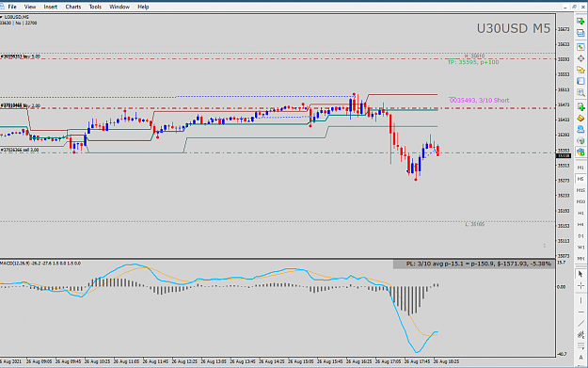Open MetaEditor with the yellow book icon
Image resolution: width=588 pixels, height=368 pixels.
580,118
